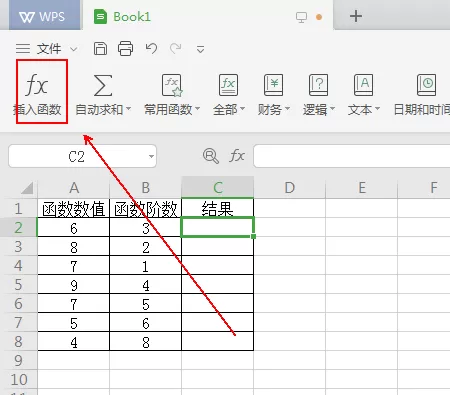Click the Redo arrow
Viewport: 450px width, 395px height.
[x=176, y=49]
